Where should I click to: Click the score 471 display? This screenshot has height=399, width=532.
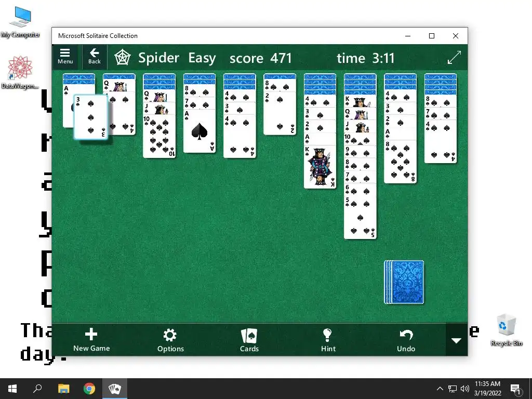click(x=261, y=58)
